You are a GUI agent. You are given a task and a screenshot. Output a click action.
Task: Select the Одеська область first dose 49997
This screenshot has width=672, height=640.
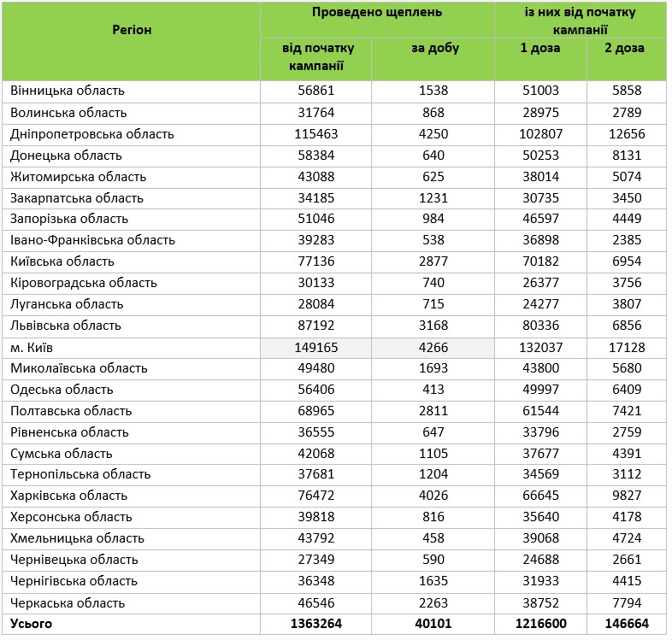click(540, 390)
